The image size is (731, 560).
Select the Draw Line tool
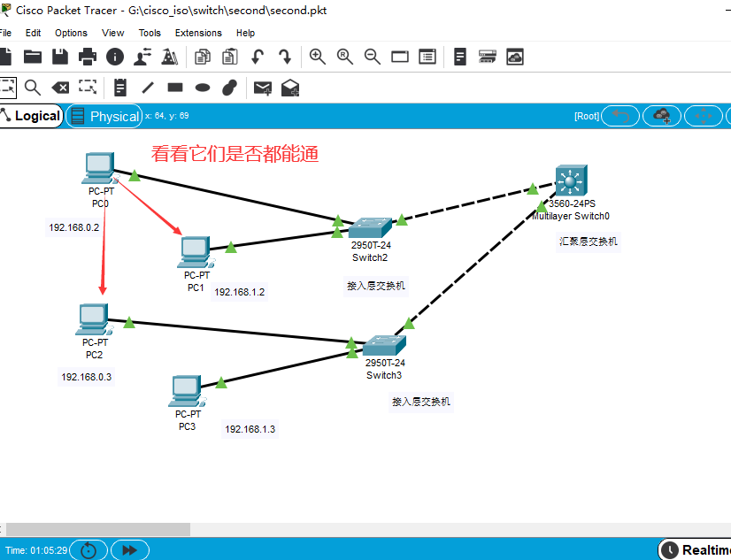click(x=148, y=88)
